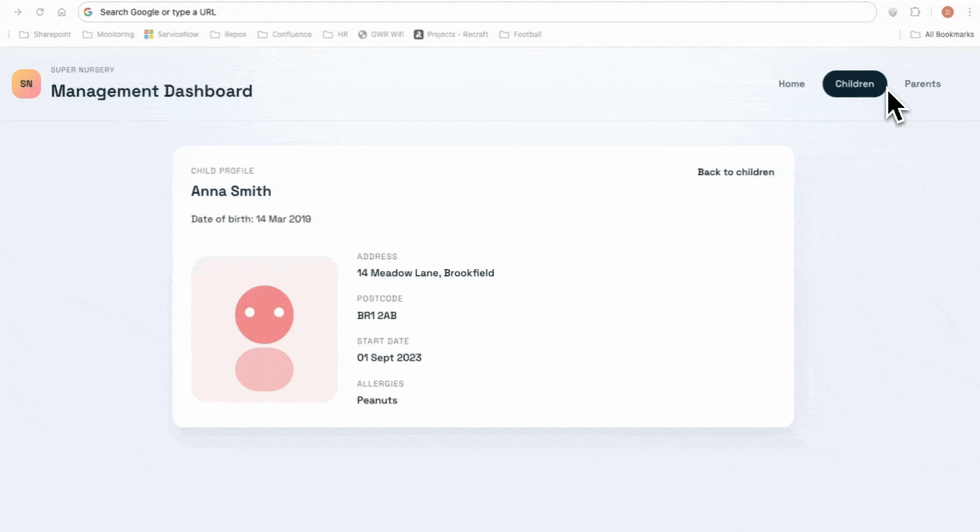Screen dimensions: 980x532
Task: Reload the page
Action: click(x=41, y=12)
